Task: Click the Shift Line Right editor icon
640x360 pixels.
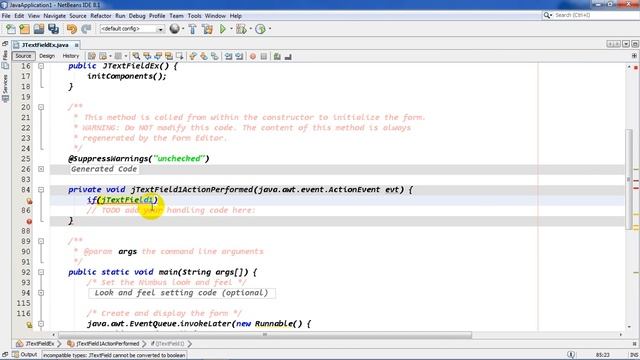Action: [239, 56]
